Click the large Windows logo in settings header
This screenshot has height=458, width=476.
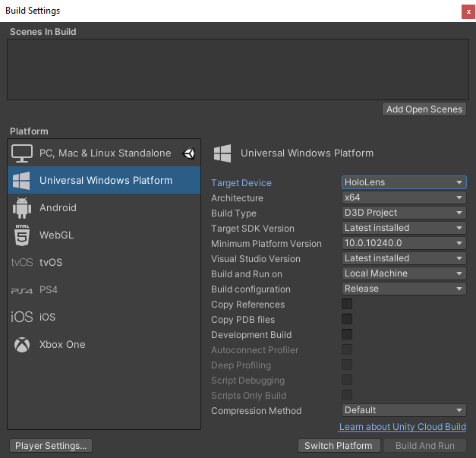pyautogui.click(x=222, y=153)
